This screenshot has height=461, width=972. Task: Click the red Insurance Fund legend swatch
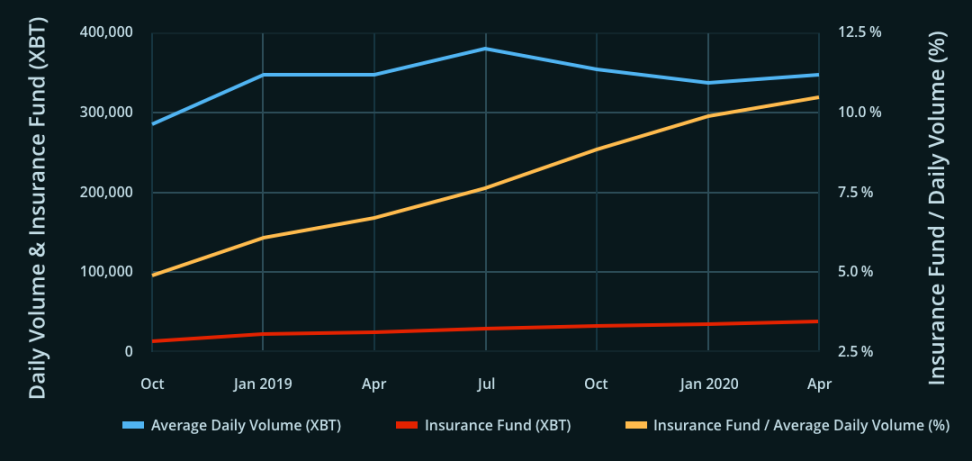point(407,426)
